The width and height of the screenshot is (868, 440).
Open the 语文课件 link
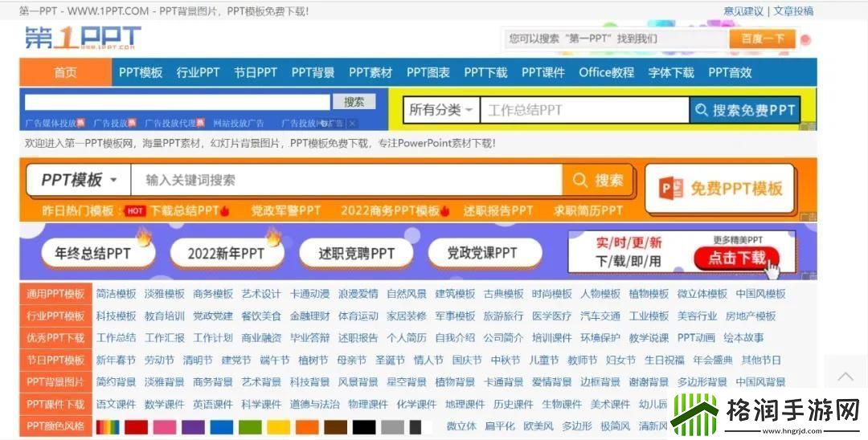pyautogui.click(x=117, y=404)
